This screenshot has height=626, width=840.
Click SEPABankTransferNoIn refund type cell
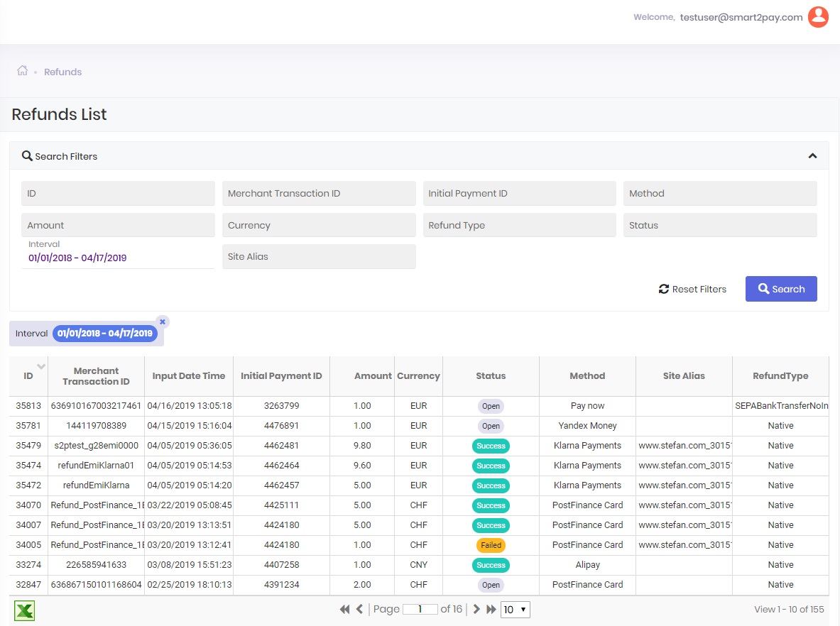pyautogui.click(x=782, y=406)
